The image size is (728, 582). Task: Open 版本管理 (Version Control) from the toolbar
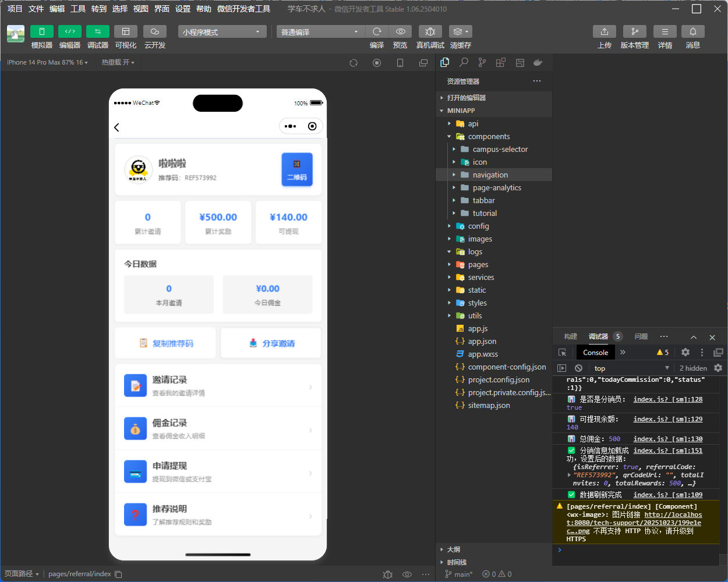click(634, 31)
